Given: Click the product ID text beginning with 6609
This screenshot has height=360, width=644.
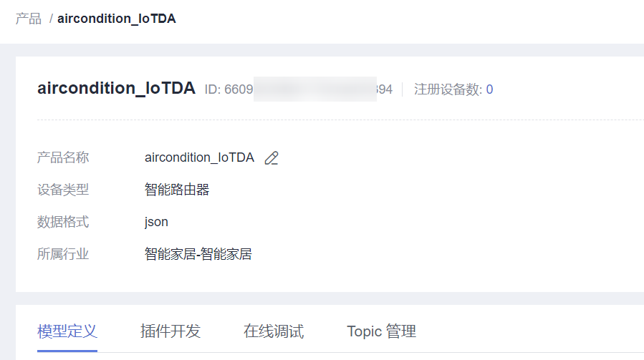Looking at the screenshot, I should 229,89.
